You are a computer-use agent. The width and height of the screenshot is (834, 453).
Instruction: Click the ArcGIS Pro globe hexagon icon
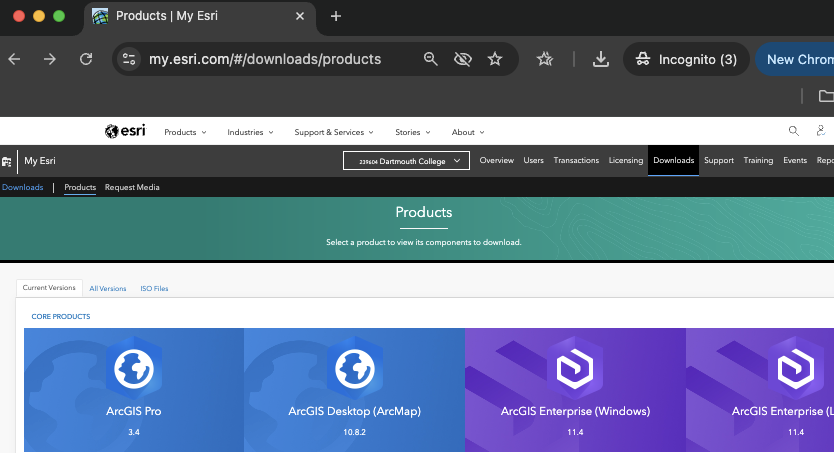pos(134,368)
